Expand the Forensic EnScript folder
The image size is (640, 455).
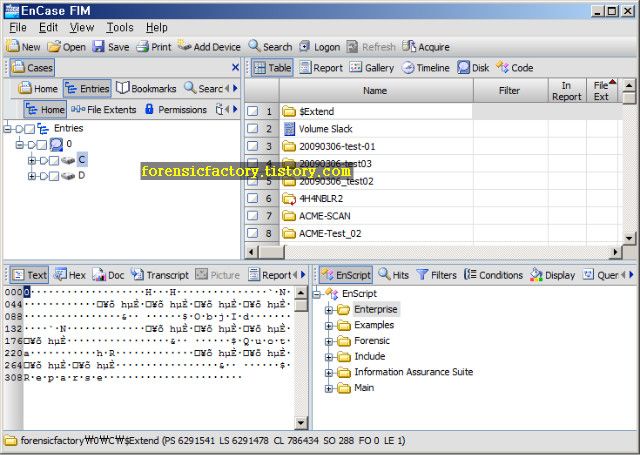[329, 342]
